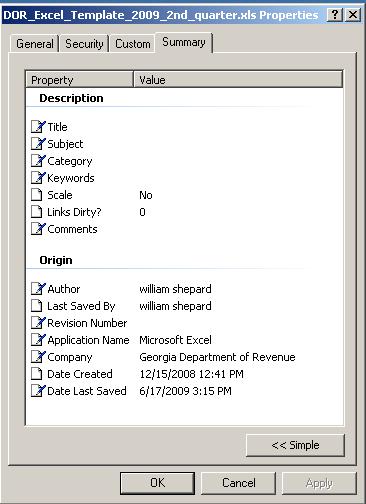Click Author value william shepard
366x504 pixels.
175,289
